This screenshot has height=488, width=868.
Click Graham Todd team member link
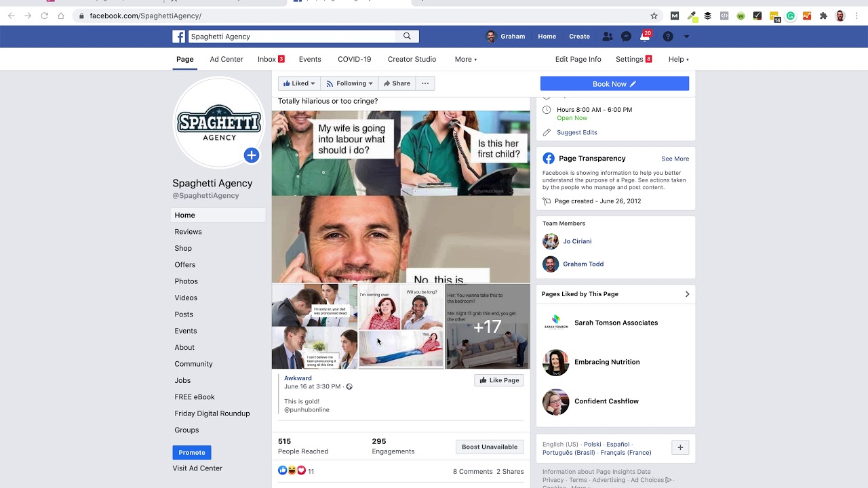583,264
